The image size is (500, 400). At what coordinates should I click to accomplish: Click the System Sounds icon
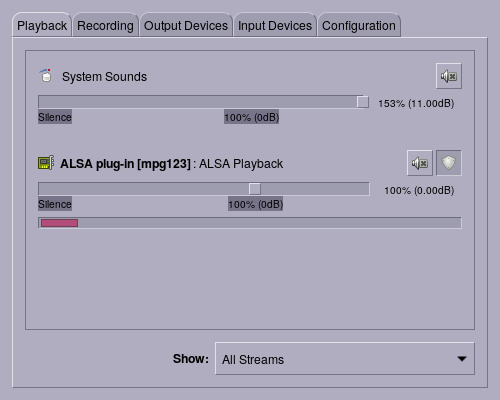point(46,76)
